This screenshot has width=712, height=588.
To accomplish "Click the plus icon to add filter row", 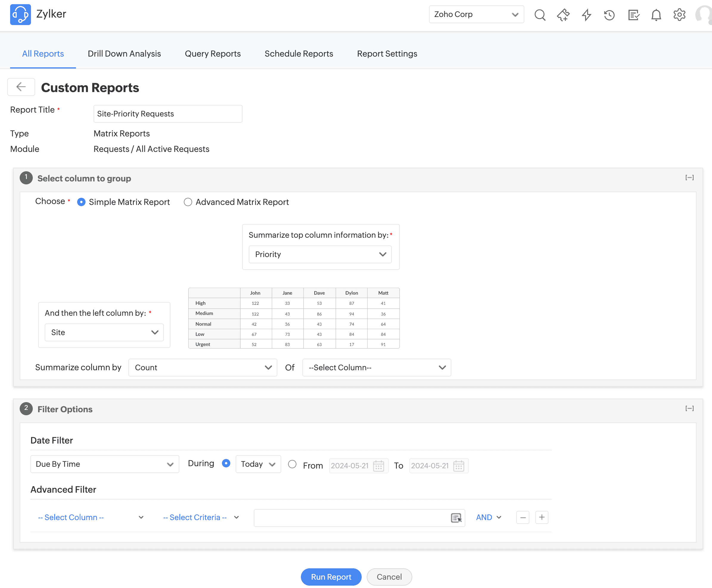I will tap(541, 517).
